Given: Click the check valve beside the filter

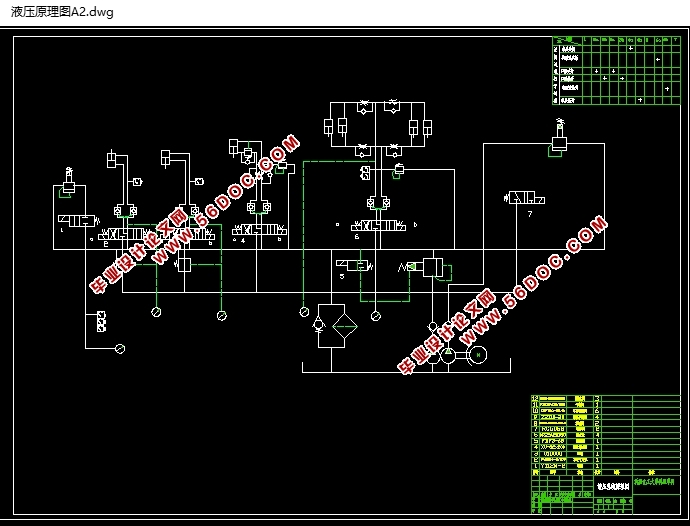Looking at the screenshot, I should tap(318, 325).
